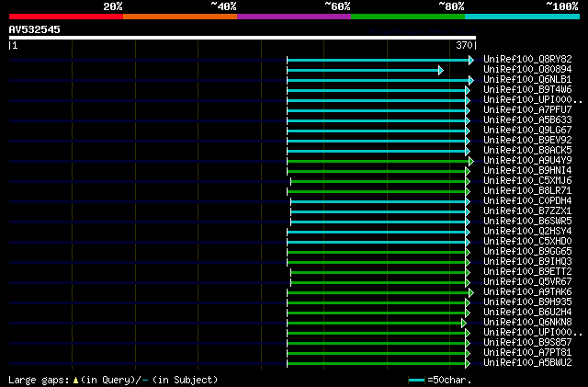Click the cyan ~100% identity legend segment
588x387 pixels.
coord(522,17)
